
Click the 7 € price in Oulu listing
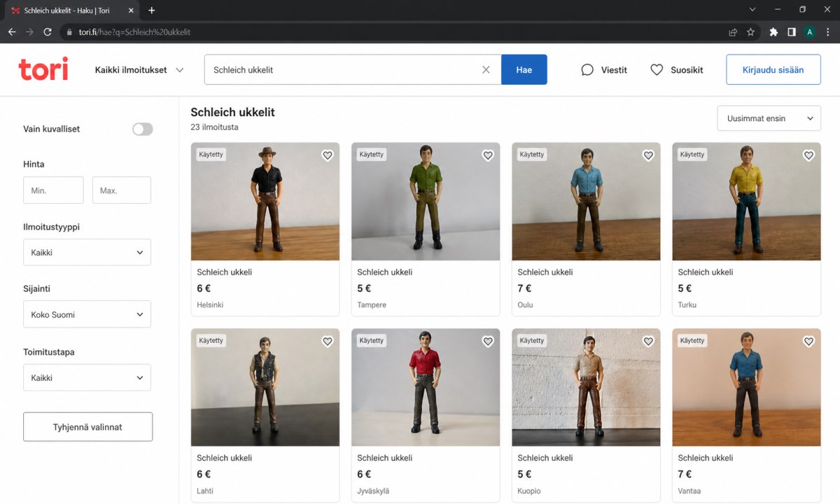(x=525, y=288)
